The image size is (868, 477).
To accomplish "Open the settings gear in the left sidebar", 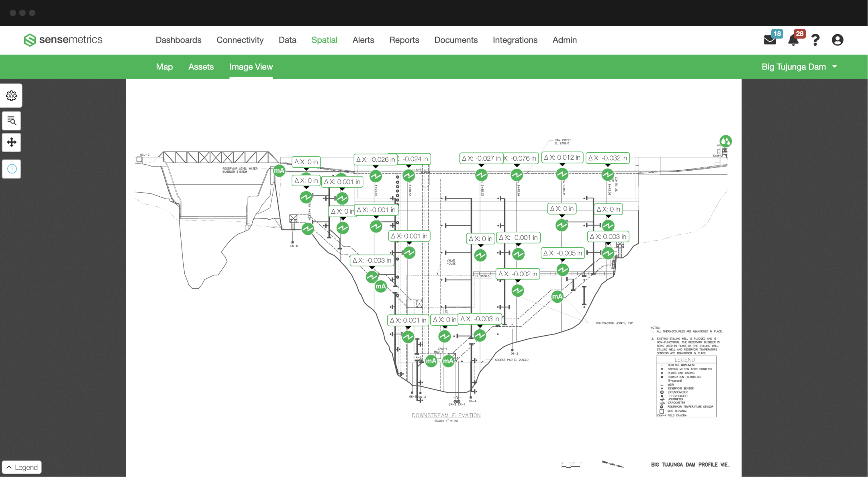I will coord(11,96).
